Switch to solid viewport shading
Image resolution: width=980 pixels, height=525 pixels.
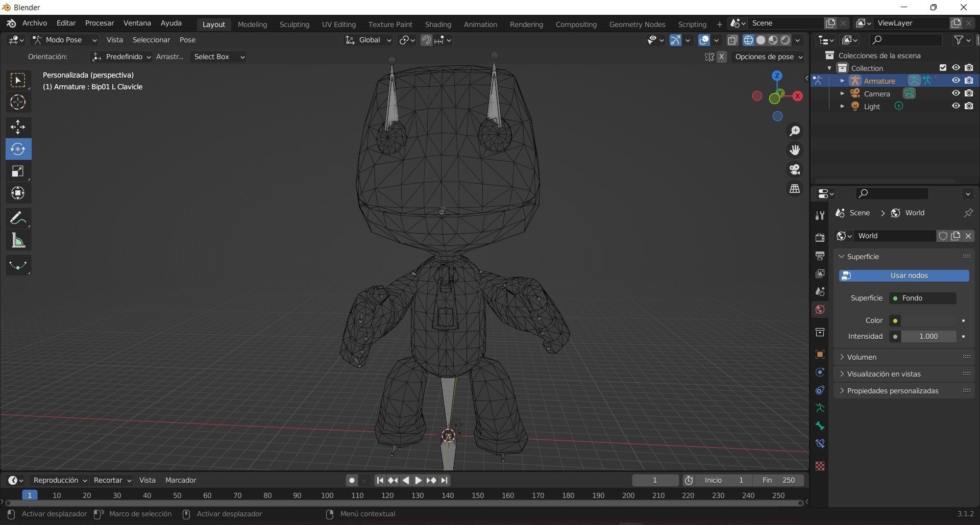(761, 40)
